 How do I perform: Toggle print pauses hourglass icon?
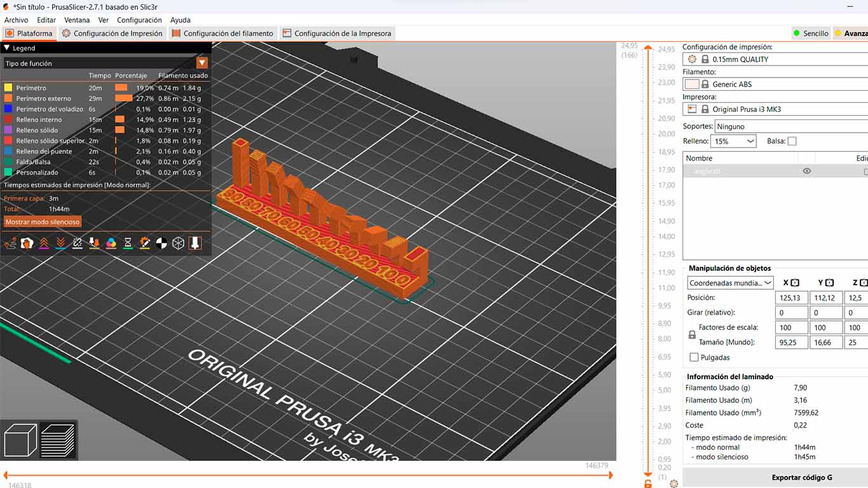[128, 243]
